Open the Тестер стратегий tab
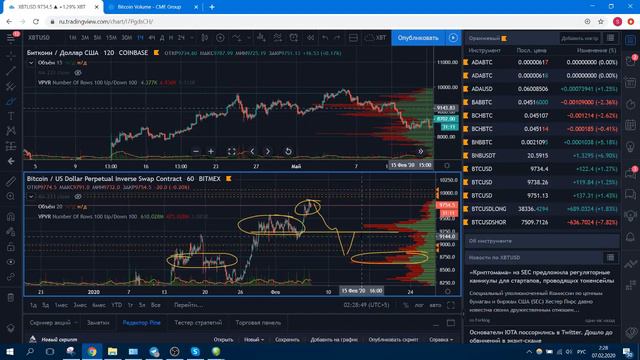This screenshot has width=640, height=360. point(198,322)
